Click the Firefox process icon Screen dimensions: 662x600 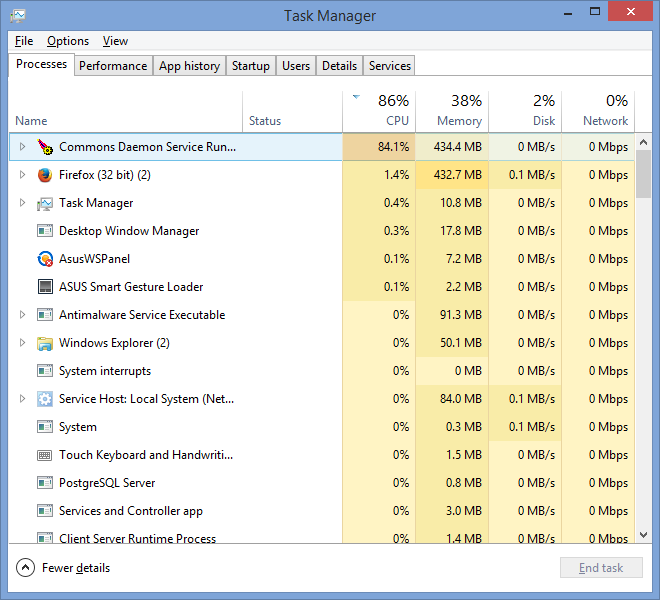click(x=45, y=175)
